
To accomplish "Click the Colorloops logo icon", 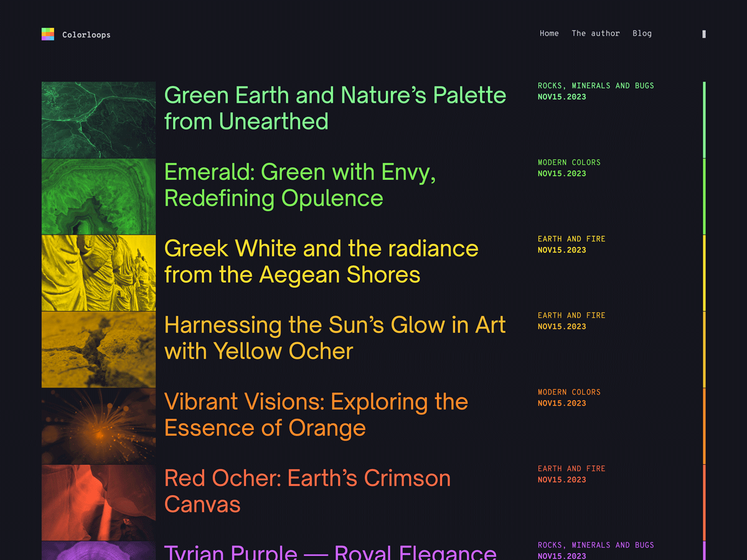I will click(49, 34).
